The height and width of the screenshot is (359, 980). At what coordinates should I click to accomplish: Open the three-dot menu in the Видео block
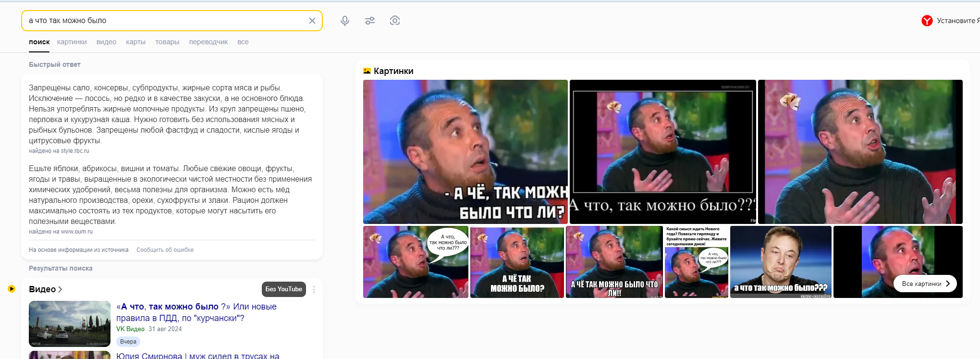314,289
